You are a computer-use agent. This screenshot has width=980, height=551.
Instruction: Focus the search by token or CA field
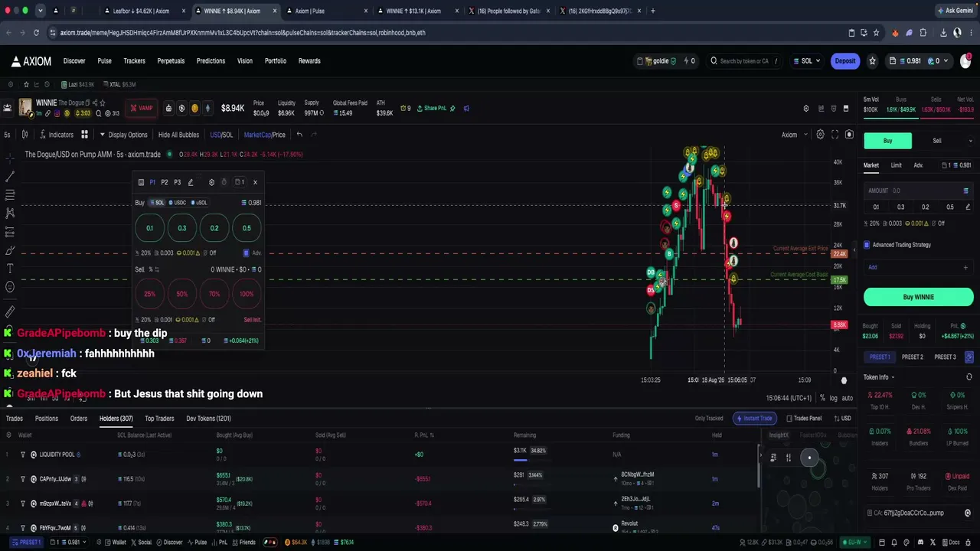coord(745,61)
